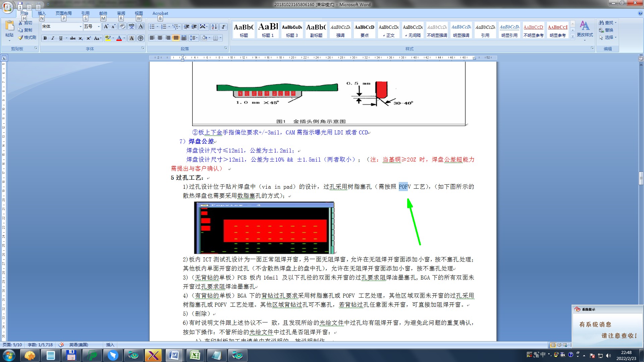Click the Cut (剪切) scissors icon
This screenshot has height=362, width=644.
[x=21, y=23]
